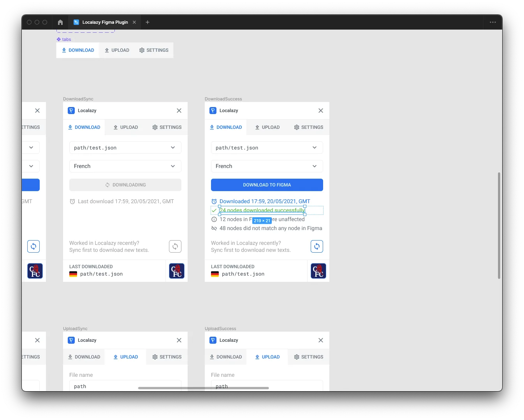
Task: Click the path file name field in UploadSuccess
Action: 266,386
